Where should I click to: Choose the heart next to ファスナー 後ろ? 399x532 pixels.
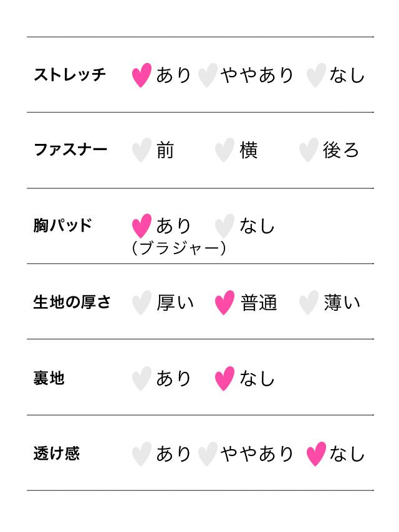(308, 151)
